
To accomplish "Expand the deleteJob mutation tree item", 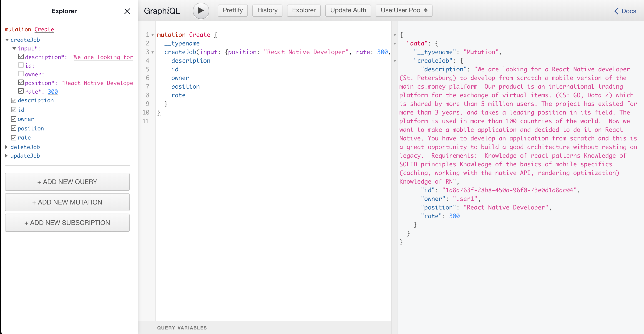I will 6,147.
